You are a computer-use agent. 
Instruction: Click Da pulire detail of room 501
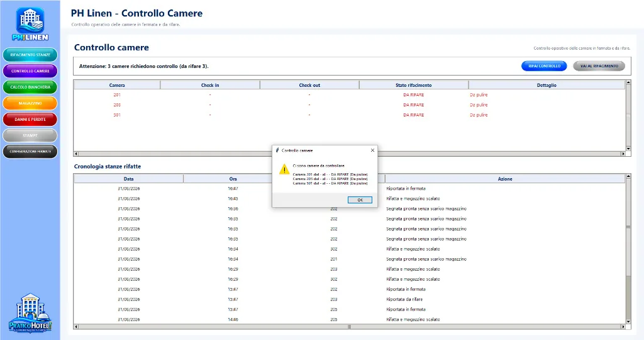click(479, 115)
